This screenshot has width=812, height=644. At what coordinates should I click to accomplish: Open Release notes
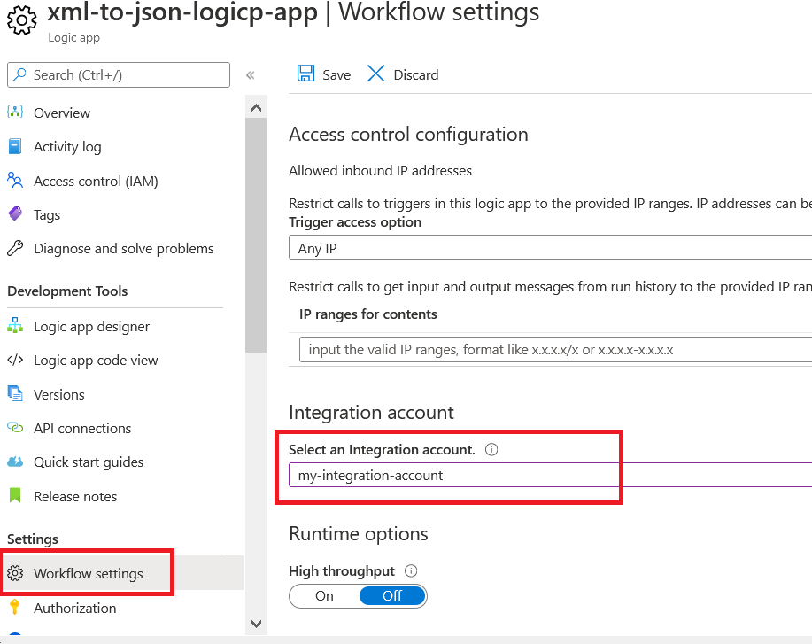[x=75, y=496]
